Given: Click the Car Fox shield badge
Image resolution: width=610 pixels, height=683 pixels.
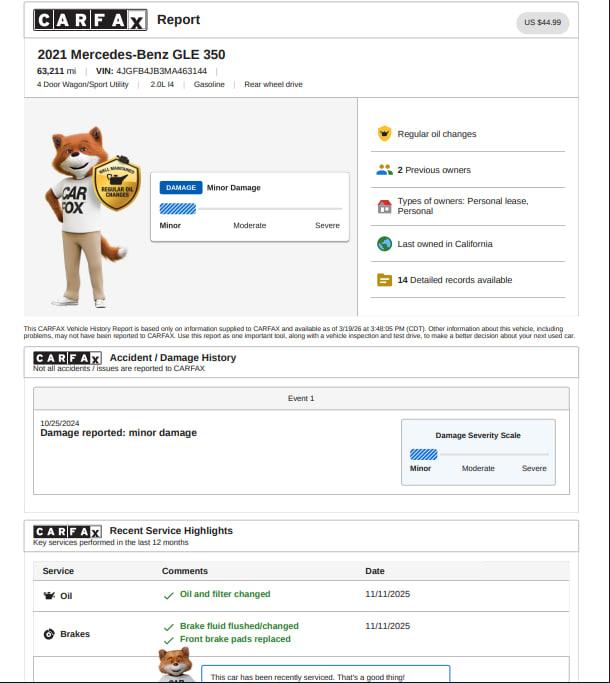Looking at the screenshot, I should pos(117,186).
